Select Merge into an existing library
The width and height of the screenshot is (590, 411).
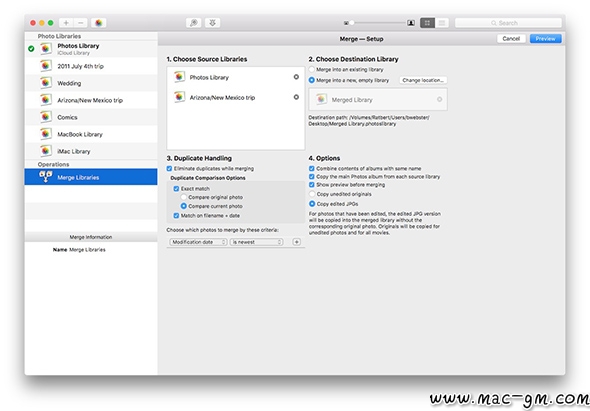[x=312, y=70]
